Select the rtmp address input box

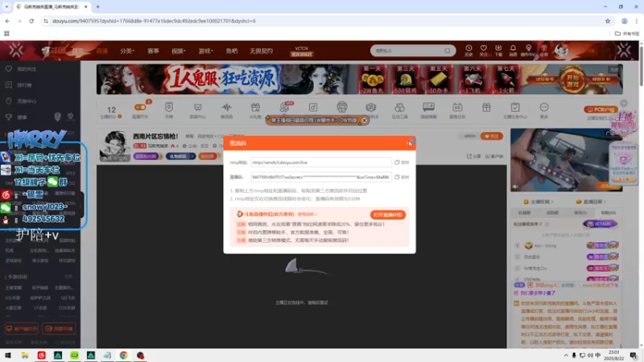(320, 162)
